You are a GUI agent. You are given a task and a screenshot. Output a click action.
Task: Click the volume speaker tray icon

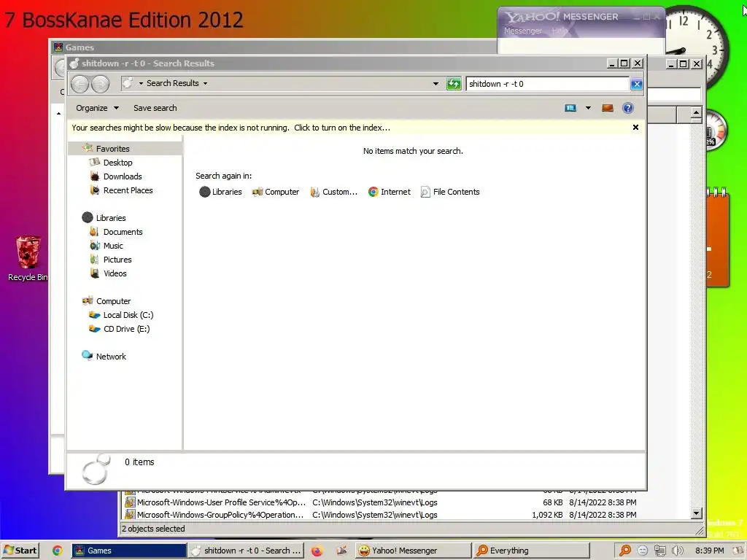point(677,551)
